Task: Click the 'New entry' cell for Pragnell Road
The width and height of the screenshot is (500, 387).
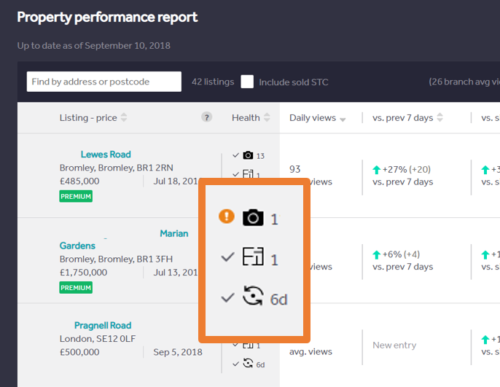Action: [394, 345]
